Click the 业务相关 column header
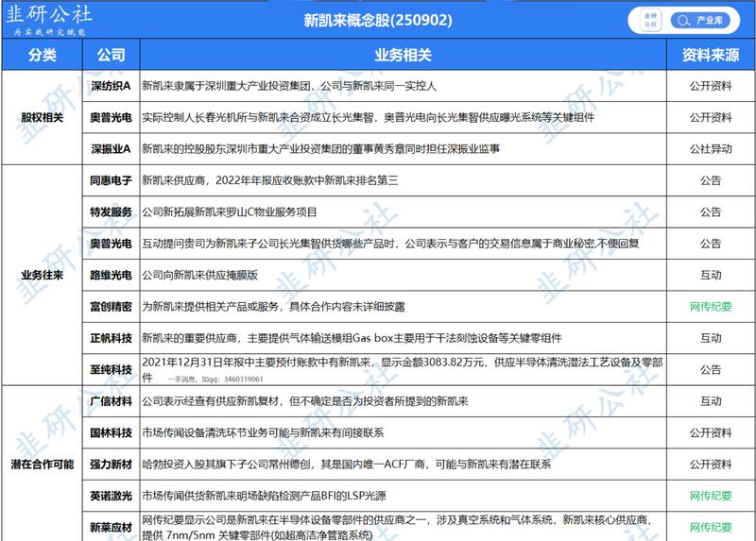Viewport: 756px width, 541px height. tap(404, 55)
